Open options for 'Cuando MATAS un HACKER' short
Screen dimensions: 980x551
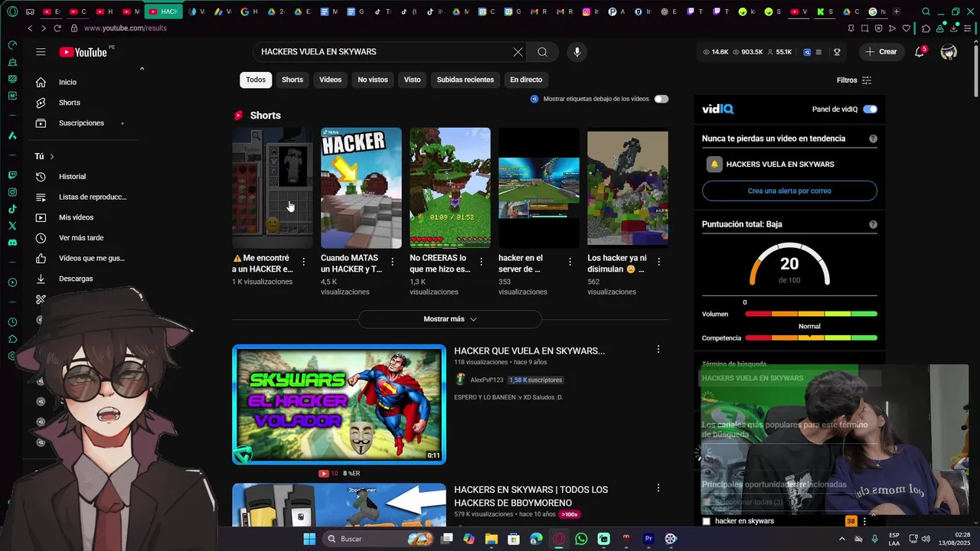tap(393, 262)
